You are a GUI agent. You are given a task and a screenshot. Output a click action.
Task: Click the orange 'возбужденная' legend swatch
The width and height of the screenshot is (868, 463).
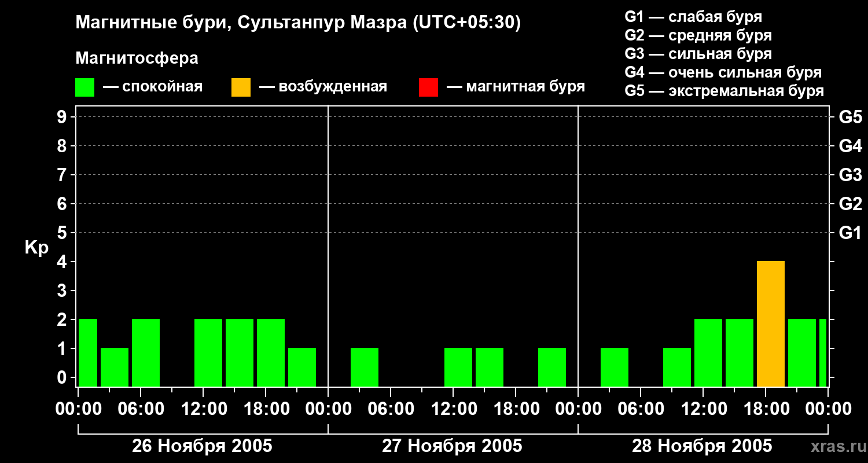pos(241,87)
